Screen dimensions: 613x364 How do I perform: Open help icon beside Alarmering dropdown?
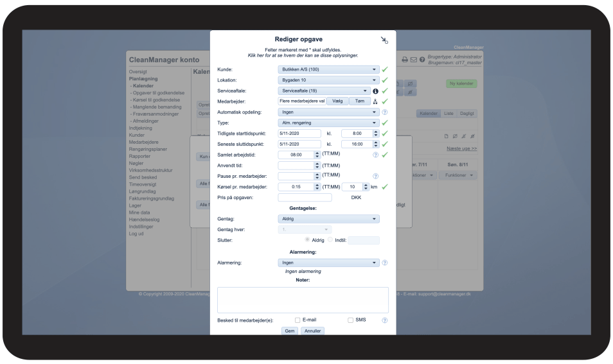385,263
